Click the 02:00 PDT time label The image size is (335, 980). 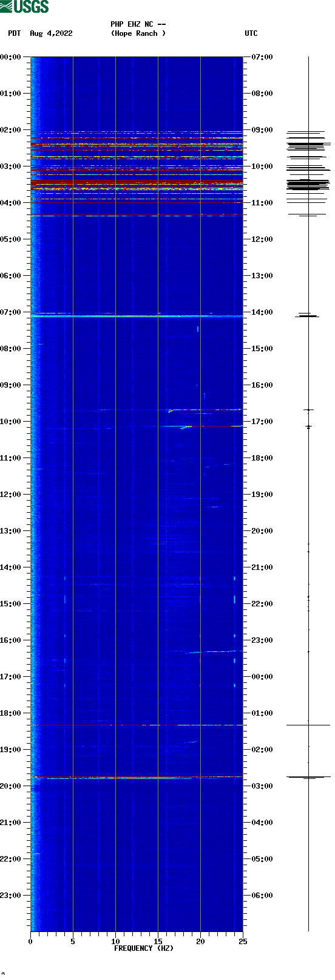point(10,130)
